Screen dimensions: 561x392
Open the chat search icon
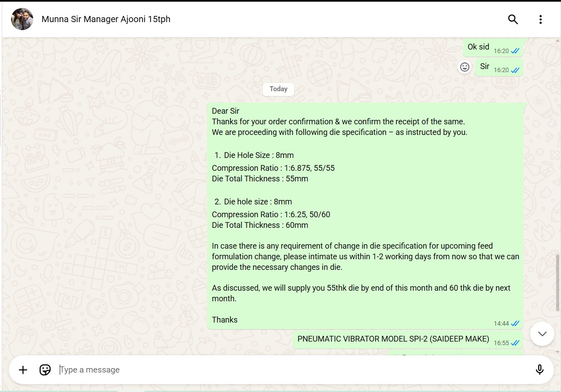(513, 19)
